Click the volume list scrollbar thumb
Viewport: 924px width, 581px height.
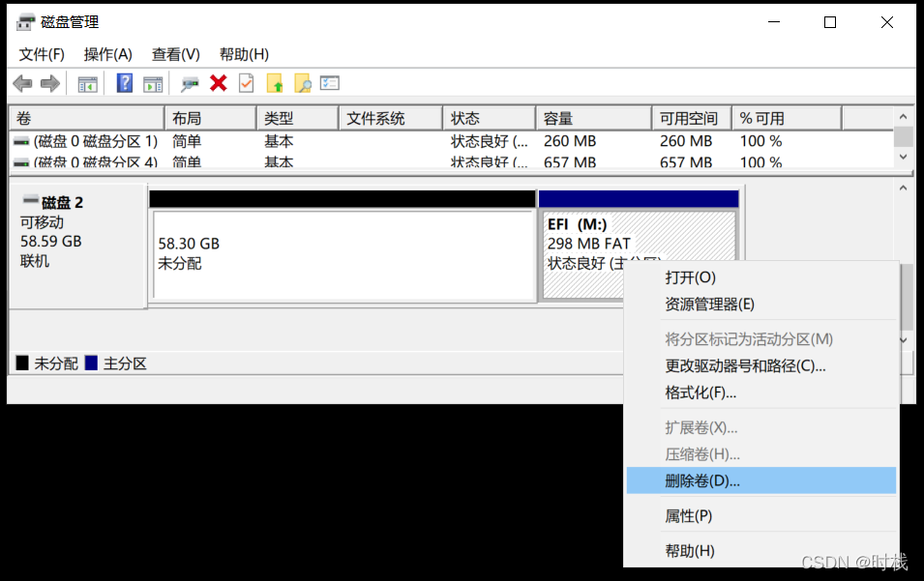(x=903, y=137)
